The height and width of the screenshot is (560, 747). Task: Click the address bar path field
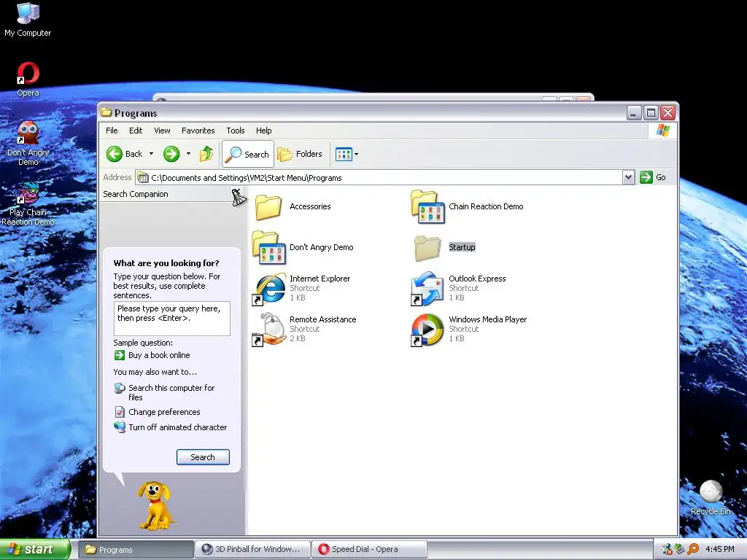pos(379,178)
